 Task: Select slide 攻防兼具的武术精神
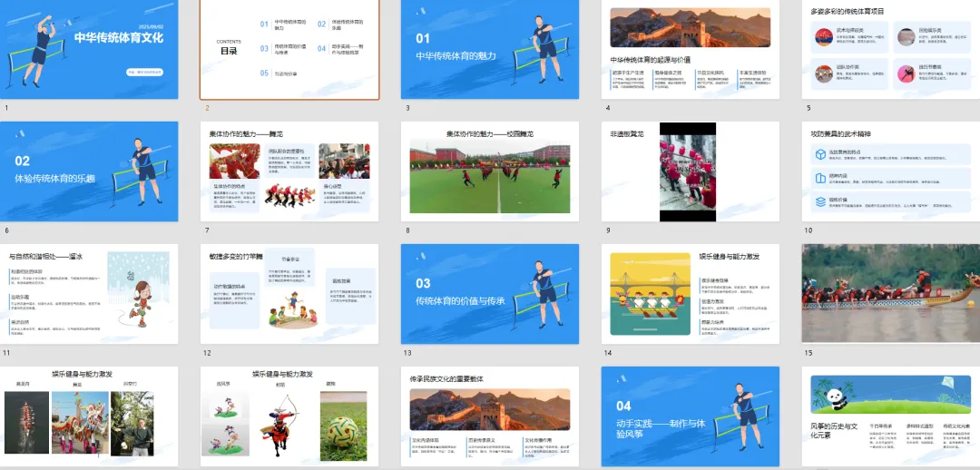[891, 171]
